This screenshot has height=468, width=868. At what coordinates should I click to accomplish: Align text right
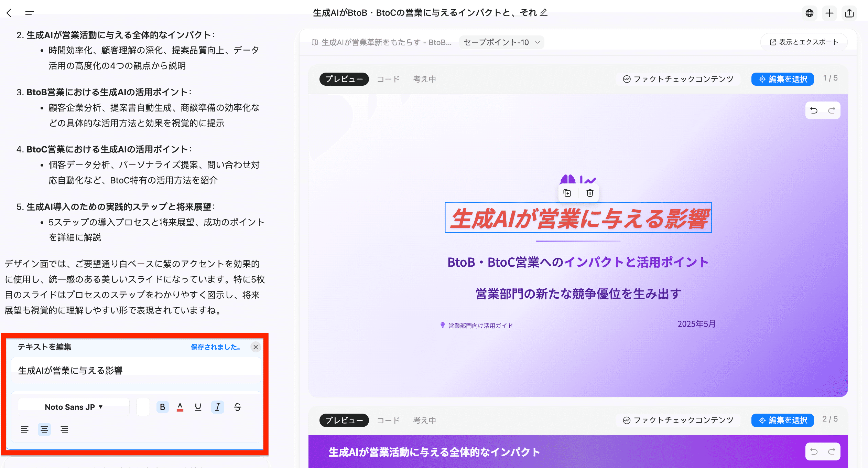click(64, 429)
